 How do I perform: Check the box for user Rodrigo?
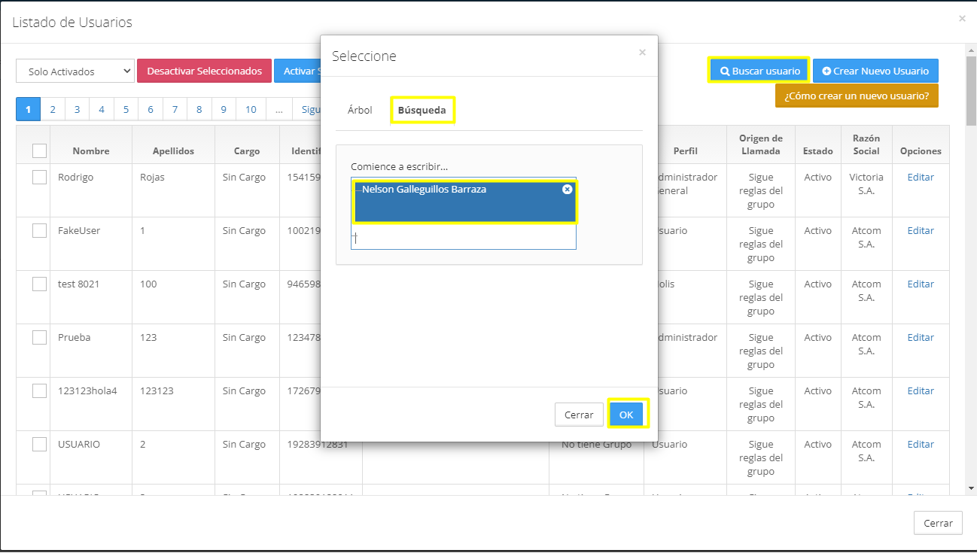[40, 178]
